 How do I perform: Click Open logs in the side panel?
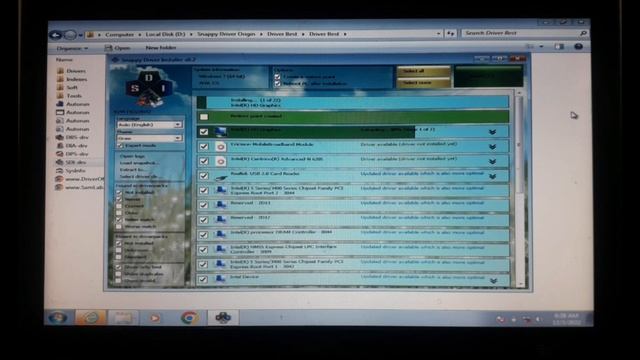tap(133, 156)
